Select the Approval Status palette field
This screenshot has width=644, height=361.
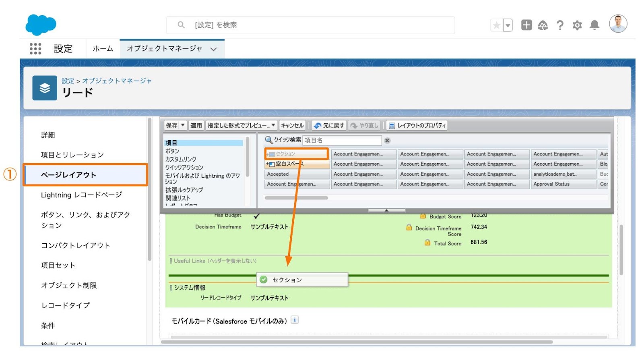(x=563, y=184)
